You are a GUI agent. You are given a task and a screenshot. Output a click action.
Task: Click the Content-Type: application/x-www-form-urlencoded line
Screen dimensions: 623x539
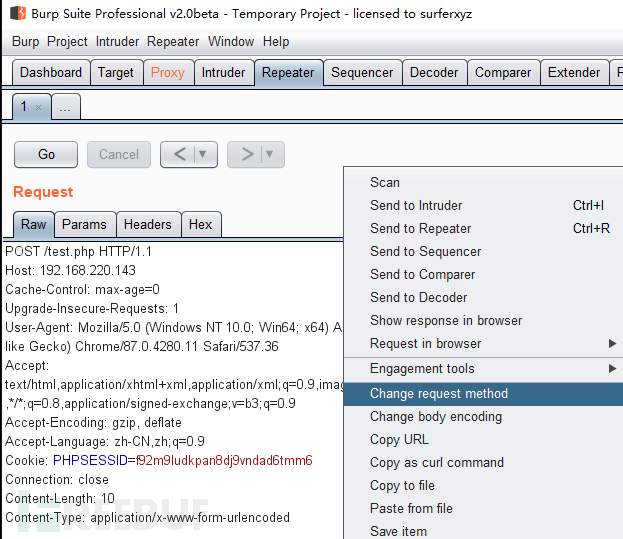click(x=147, y=518)
